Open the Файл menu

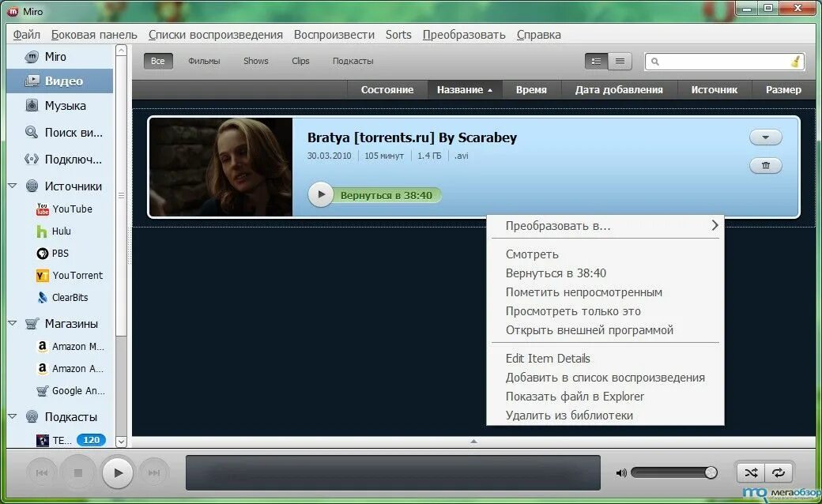click(x=27, y=35)
